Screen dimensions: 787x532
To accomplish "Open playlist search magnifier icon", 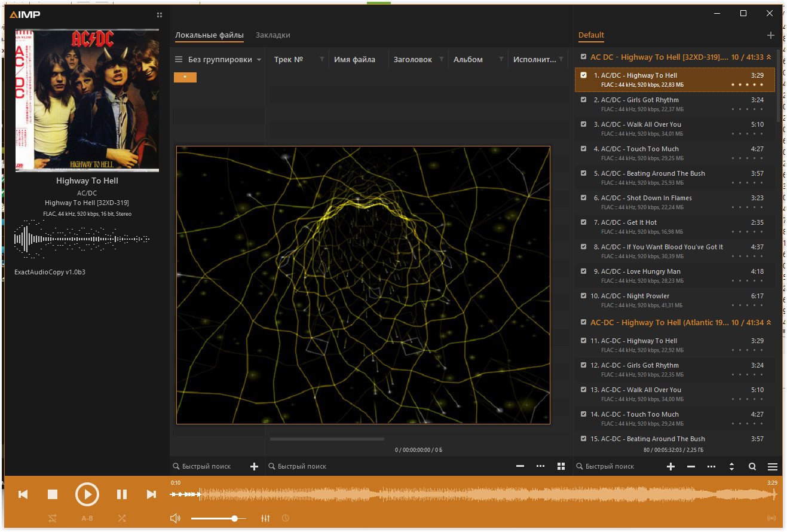I will click(x=752, y=466).
